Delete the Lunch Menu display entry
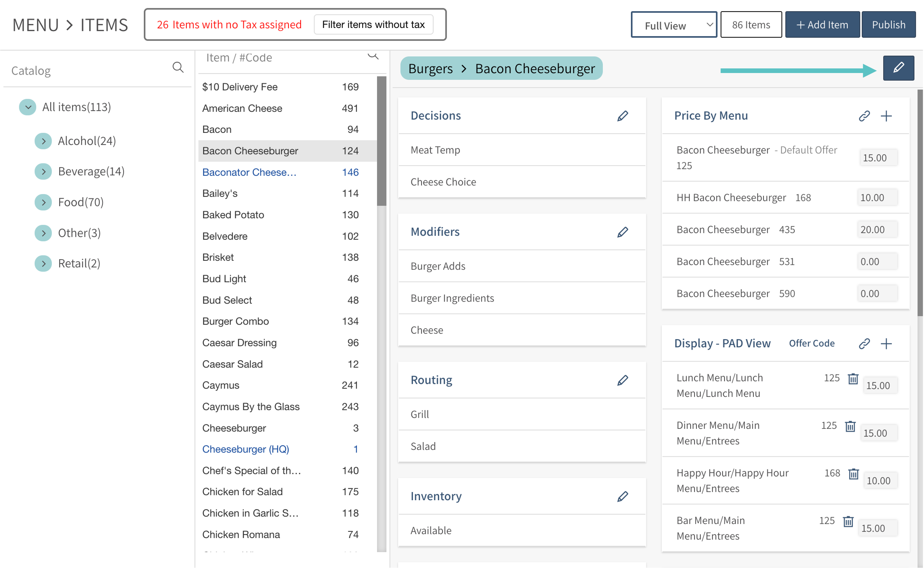Screen dimensions: 924x568 (x=853, y=379)
